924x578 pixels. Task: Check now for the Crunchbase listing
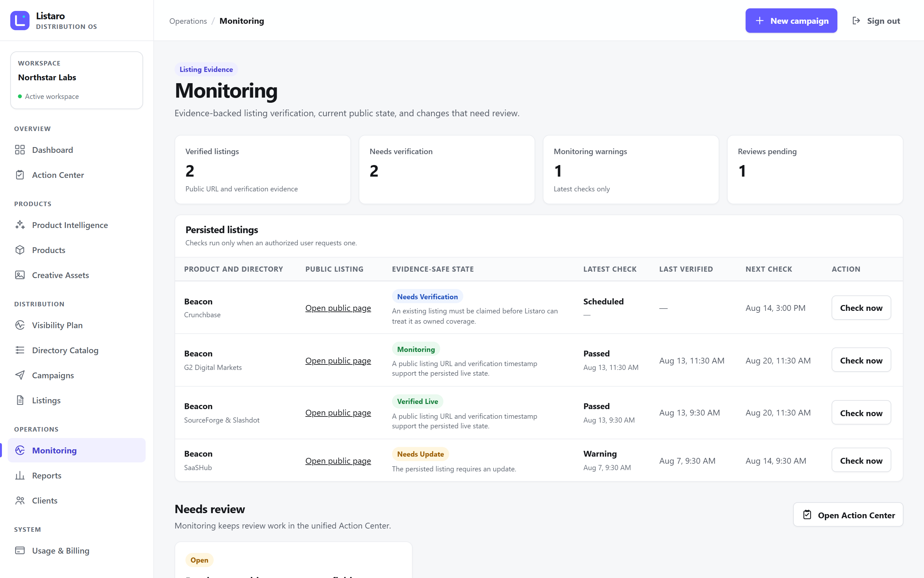[861, 308]
